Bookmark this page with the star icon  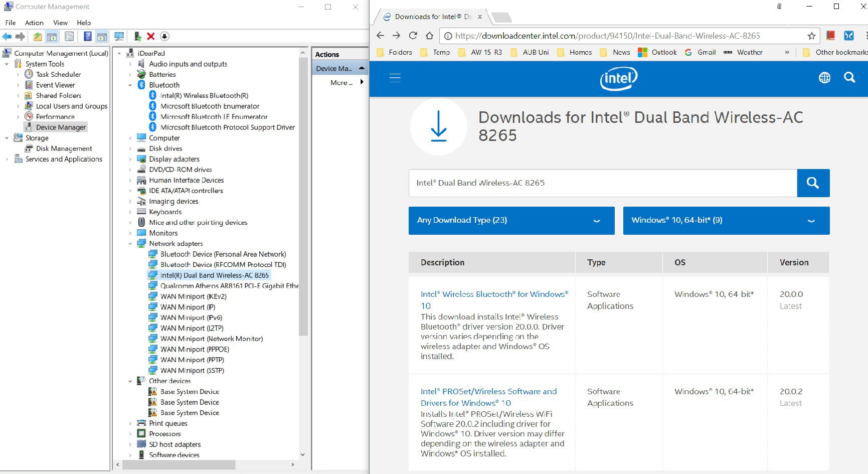pos(811,36)
